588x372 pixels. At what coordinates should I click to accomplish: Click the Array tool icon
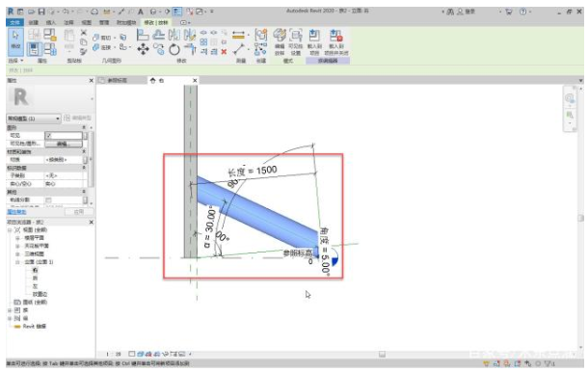[x=203, y=42]
